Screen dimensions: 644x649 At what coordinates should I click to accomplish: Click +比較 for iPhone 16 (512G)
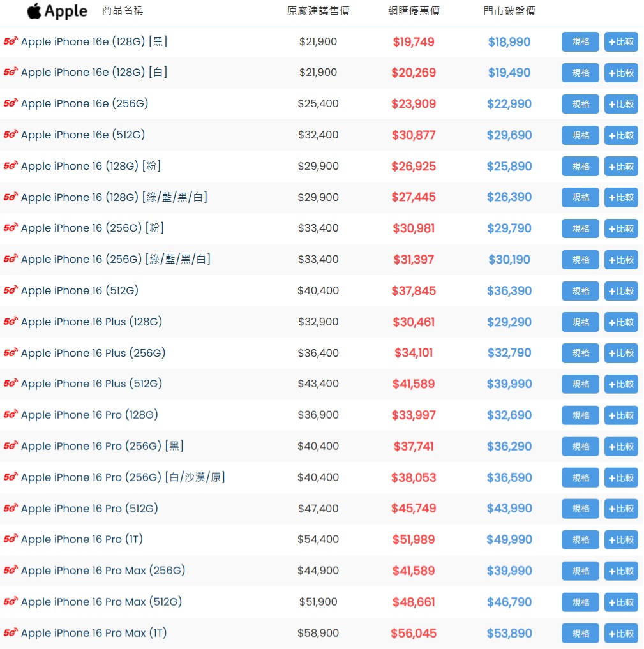click(621, 291)
